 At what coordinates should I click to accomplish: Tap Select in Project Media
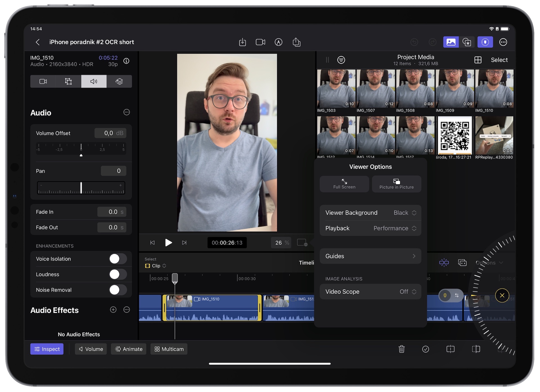[499, 60]
